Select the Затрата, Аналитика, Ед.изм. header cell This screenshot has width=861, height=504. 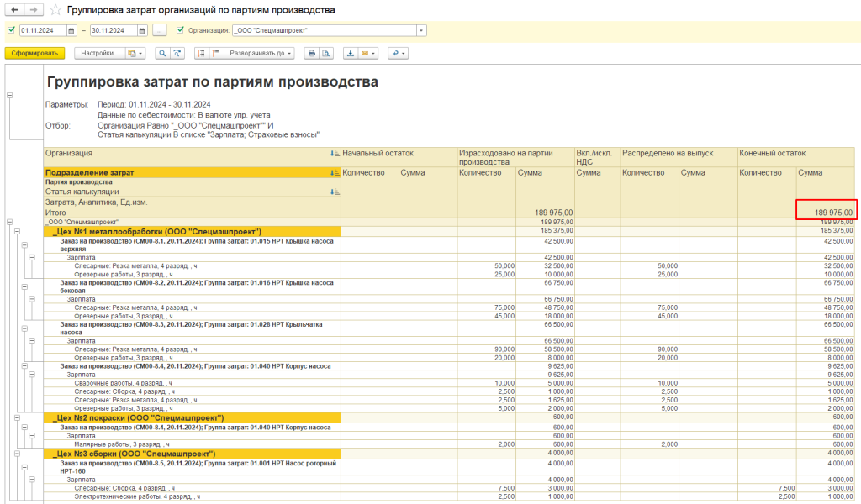(193, 202)
